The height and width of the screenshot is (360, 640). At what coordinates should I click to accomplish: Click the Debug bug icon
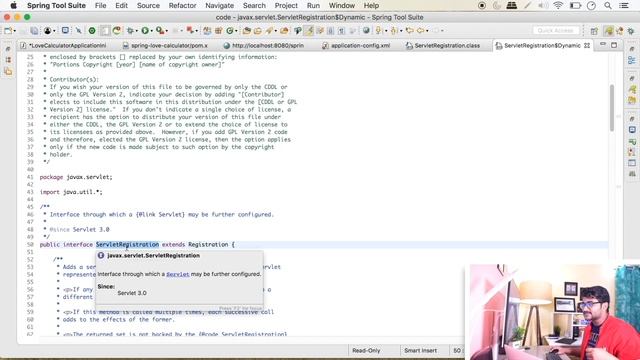click(x=130, y=31)
